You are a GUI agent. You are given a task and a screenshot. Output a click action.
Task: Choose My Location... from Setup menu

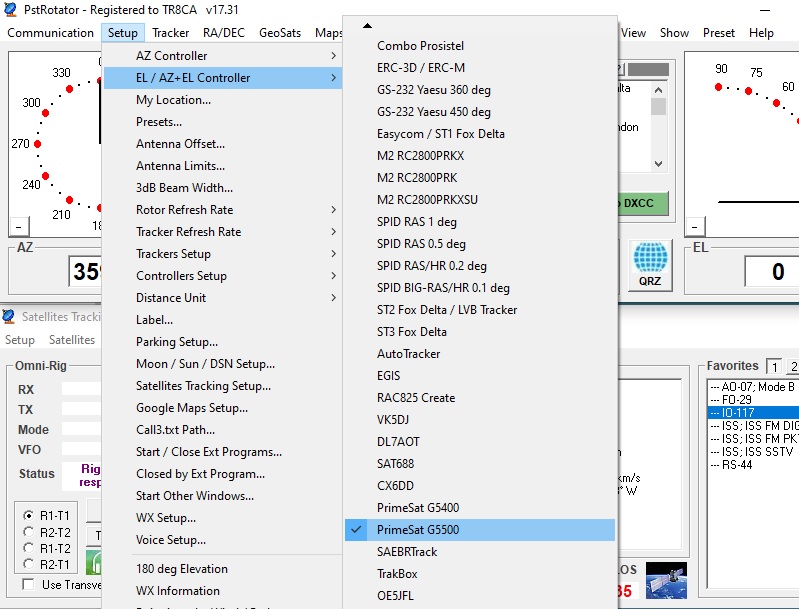click(x=222, y=100)
